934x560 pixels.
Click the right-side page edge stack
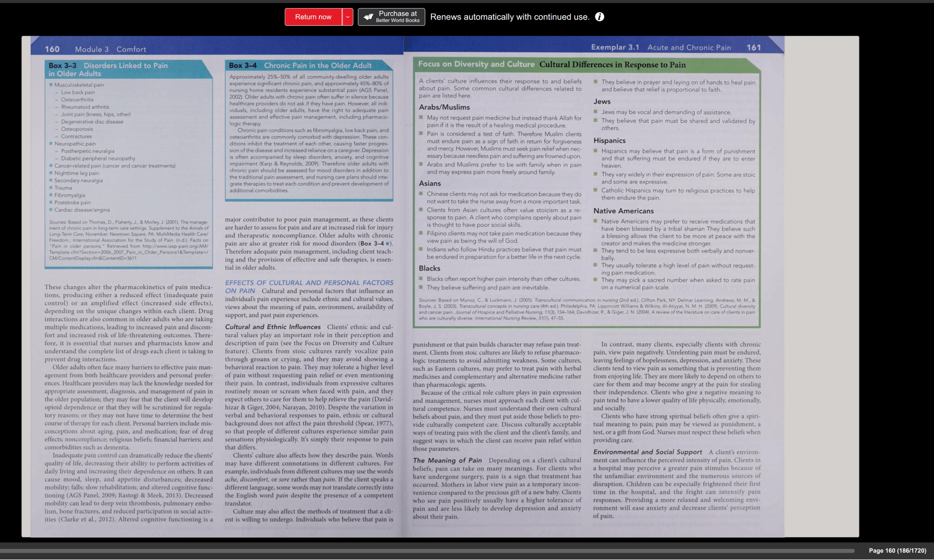click(x=821, y=287)
